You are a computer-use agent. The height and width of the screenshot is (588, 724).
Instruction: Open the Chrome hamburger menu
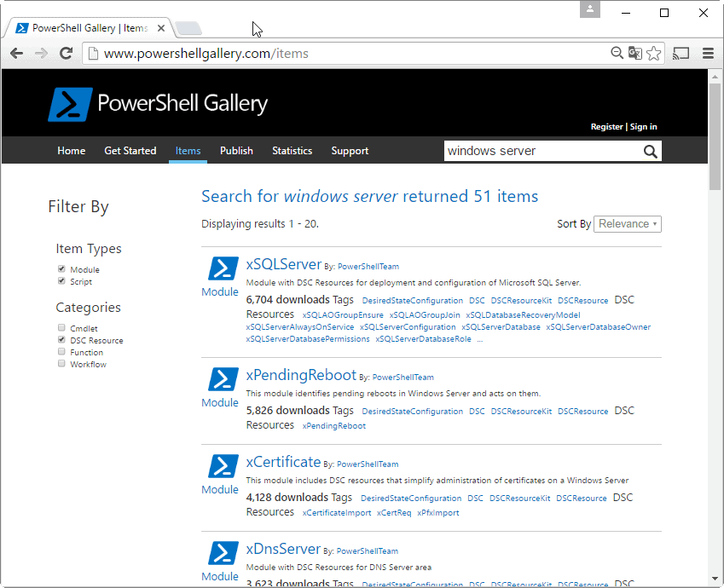point(709,54)
